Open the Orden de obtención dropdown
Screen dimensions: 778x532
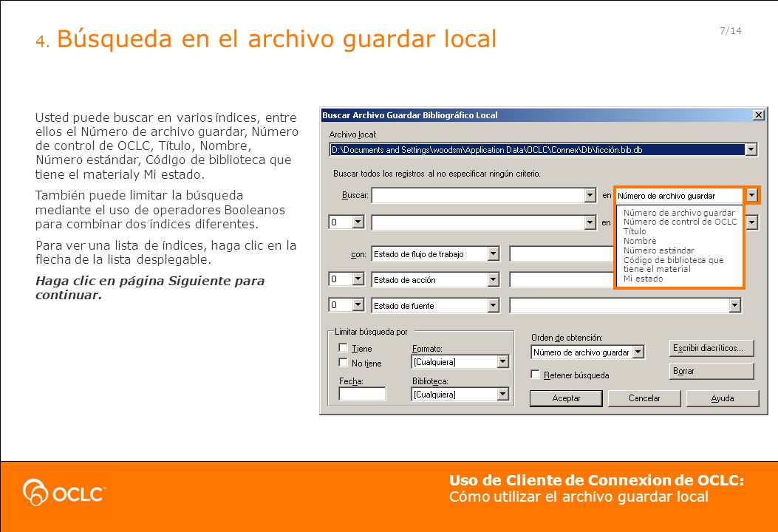pyautogui.click(x=638, y=352)
